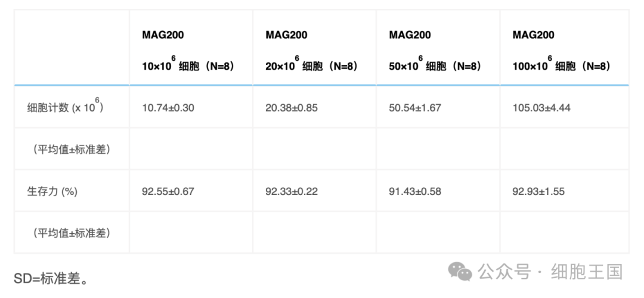
Task: Select the 50×10⁶ 细胞 (N=8) column header
Action: pyautogui.click(x=435, y=64)
